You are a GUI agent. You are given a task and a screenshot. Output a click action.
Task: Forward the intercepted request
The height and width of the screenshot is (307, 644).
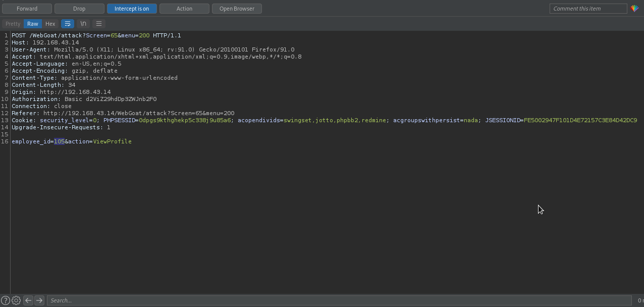click(x=27, y=9)
